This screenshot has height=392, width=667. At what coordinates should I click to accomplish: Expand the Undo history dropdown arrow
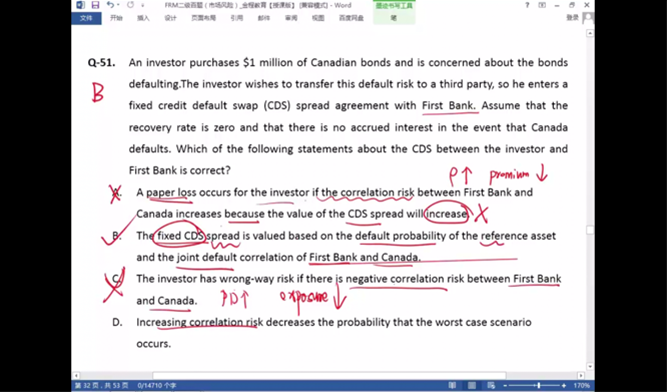(117, 6)
